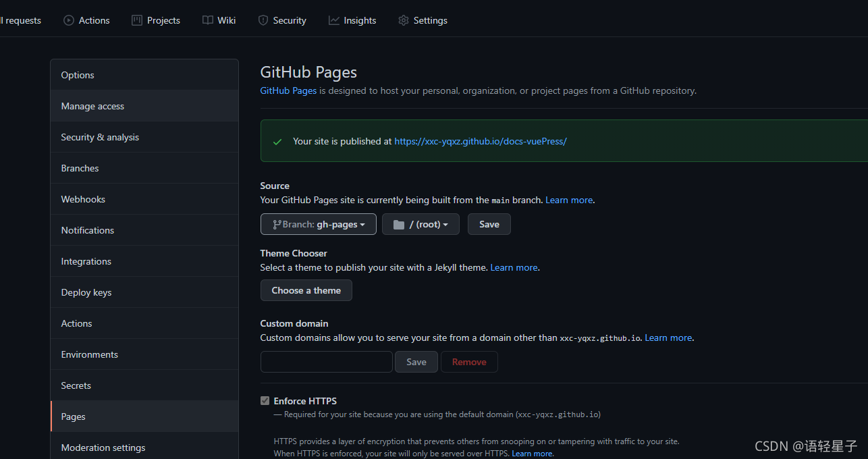Click the Settings gear icon
The height and width of the screenshot is (459, 868).
click(404, 20)
